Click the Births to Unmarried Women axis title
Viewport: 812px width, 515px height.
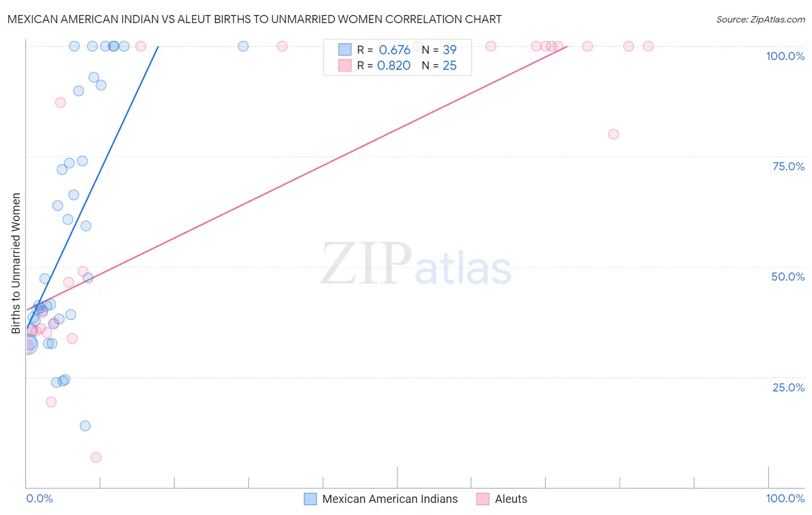pos(16,263)
